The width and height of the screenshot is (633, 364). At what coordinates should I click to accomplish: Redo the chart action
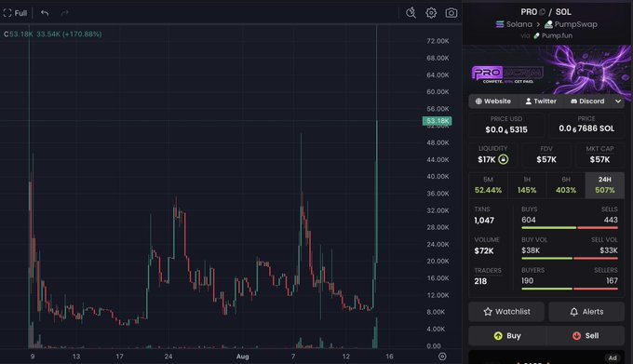tap(64, 13)
